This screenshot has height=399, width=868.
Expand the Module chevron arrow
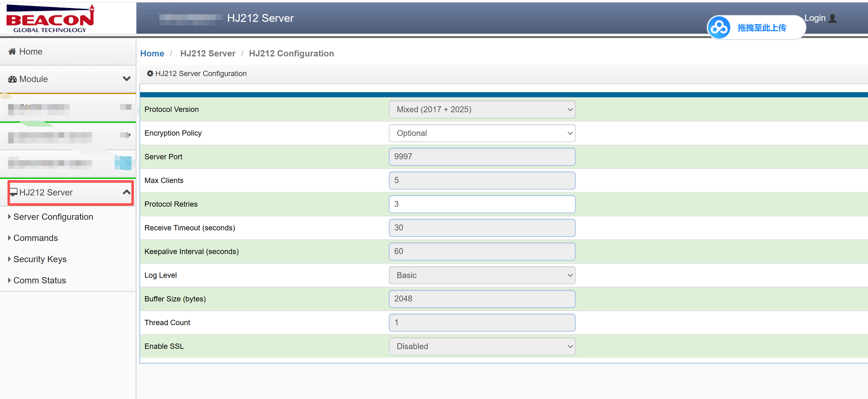pyautogui.click(x=127, y=79)
